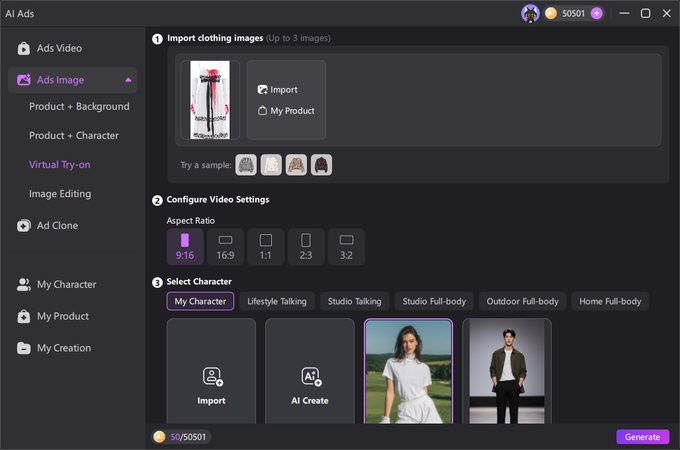Select the woman in white character
The image size is (680, 450).
pyautogui.click(x=408, y=371)
